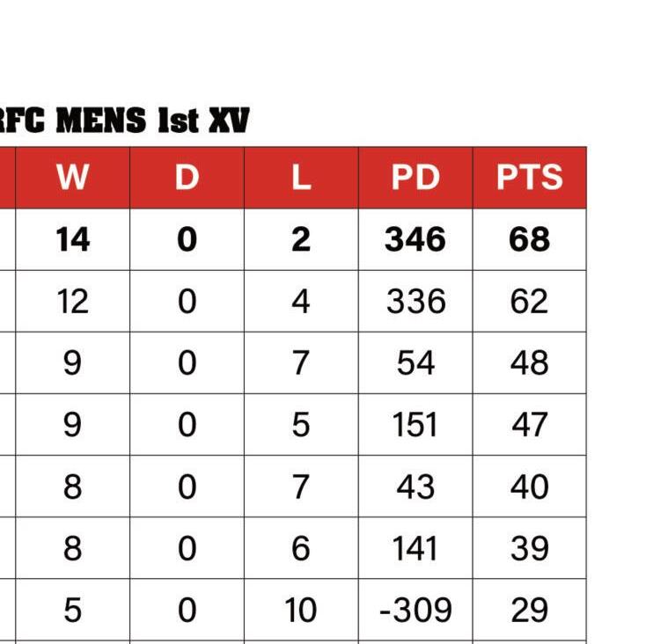Image resolution: width=646 pixels, height=644 pixels.
Task: Select the cell showing 10 losses
Action: pos(301,610)
